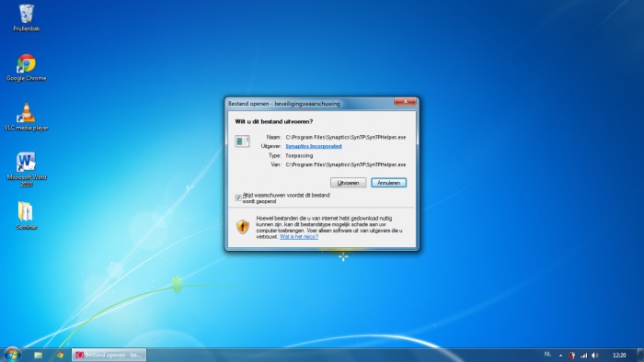Open the network signal tray icon

[583, 356]
